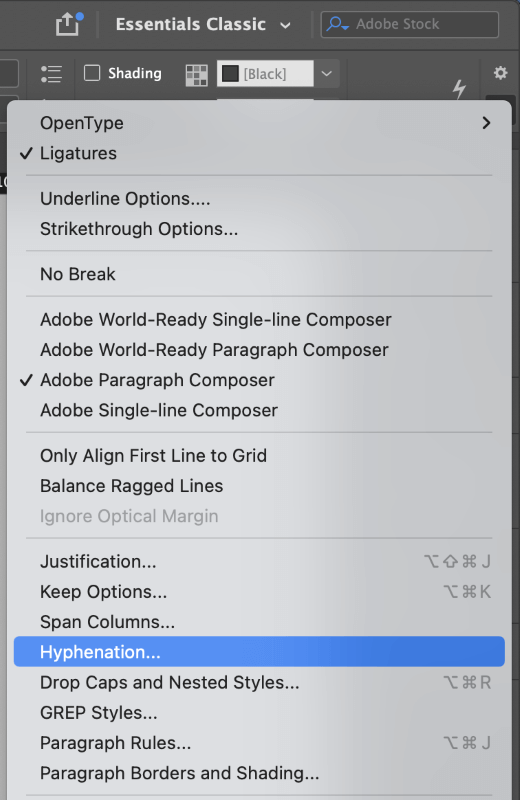Screen dimensions: 520x800
Task: Click the bulleted list icon
Action: click(x=51, y=74)
